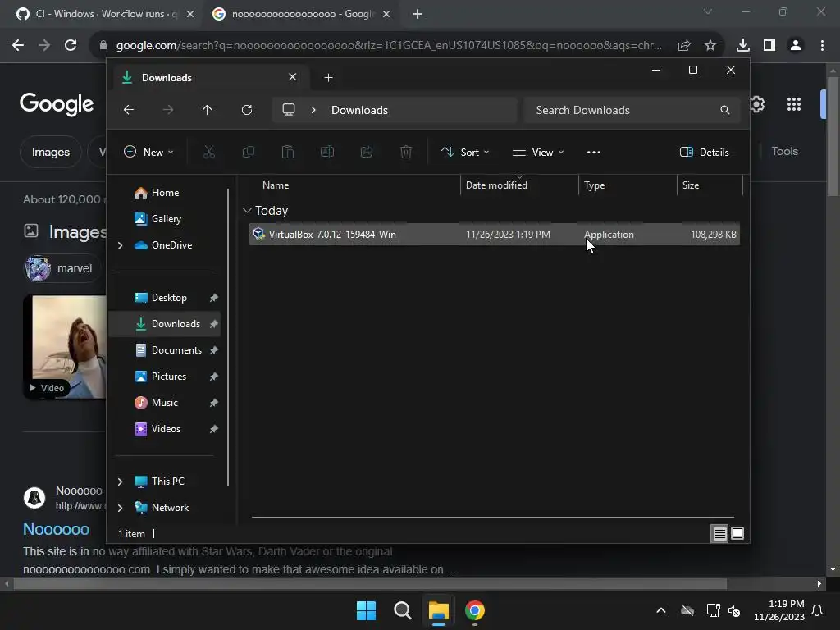Viewport: 840px width, 630px height.
Task: Open Google apps grid
Action: [x=794, y=104]
